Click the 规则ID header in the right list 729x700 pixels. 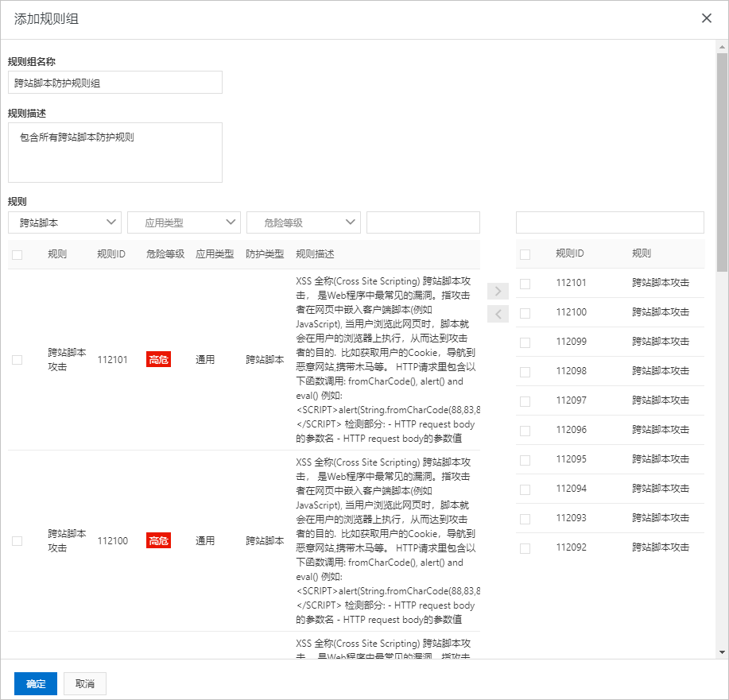pyautogui.click(x=570, y=253)
